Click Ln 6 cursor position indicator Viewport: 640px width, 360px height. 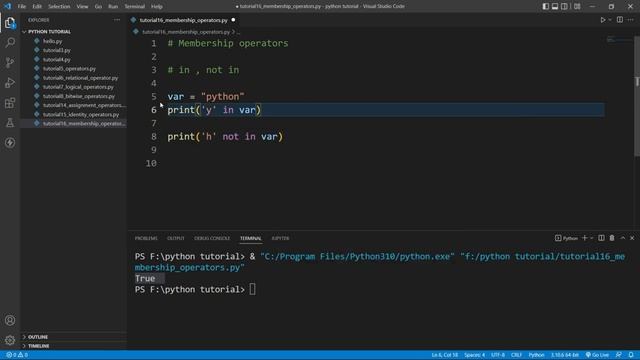(445, 355)
